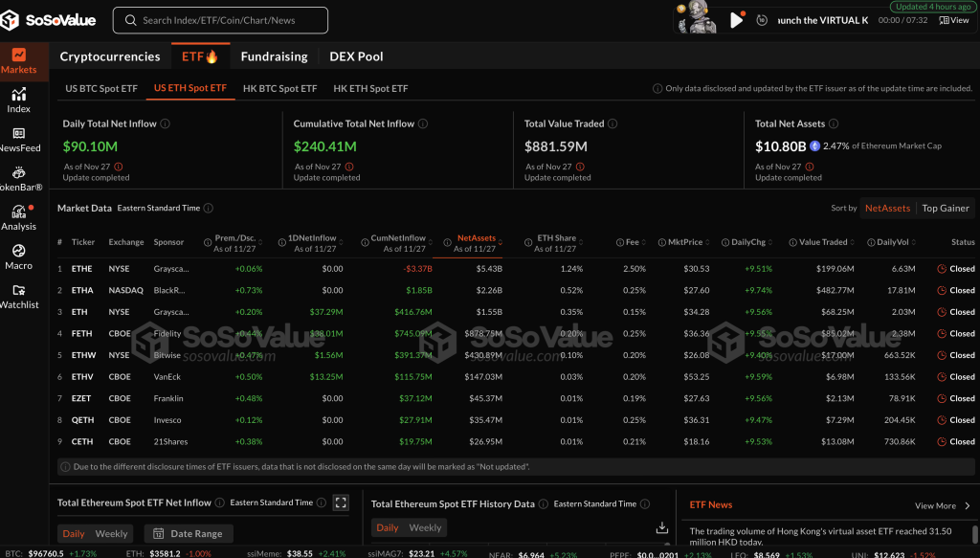Open the DEX Pool tab
Viewport: 980px width, 558px height.
[x=356, y=56]
